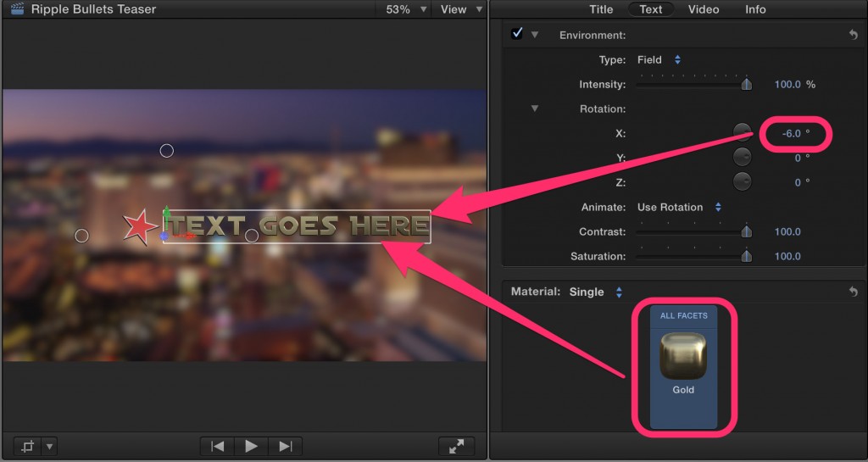This screenshot has width=868, height=462.
Task: Click the transform tool icon in viewer
Action: click(x=27, y=446)
